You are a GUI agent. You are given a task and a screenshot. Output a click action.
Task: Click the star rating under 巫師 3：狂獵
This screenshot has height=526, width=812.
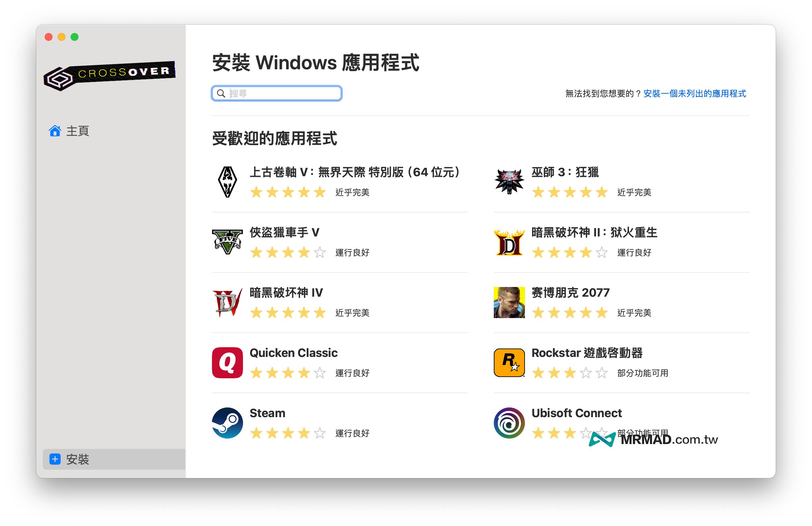570,192
